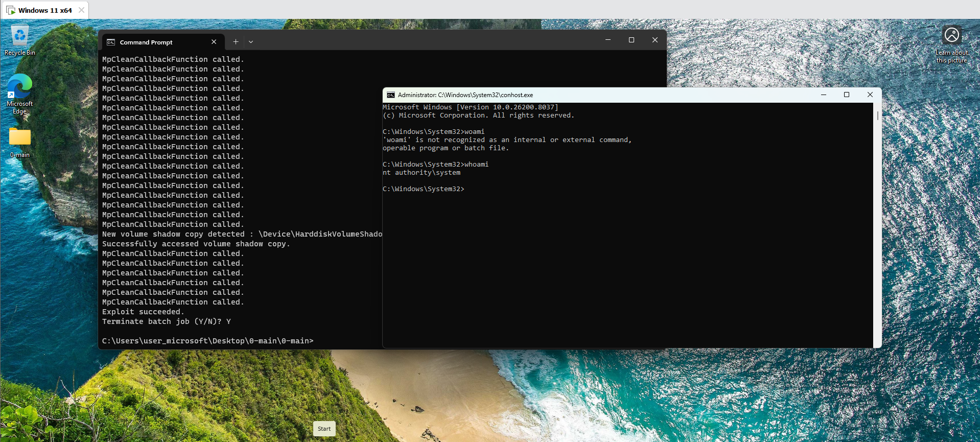Click the mistyped 'woami' command line
The width and height of the screenshot is (980, 442).
pyautogui.click(x=434, y=132)
